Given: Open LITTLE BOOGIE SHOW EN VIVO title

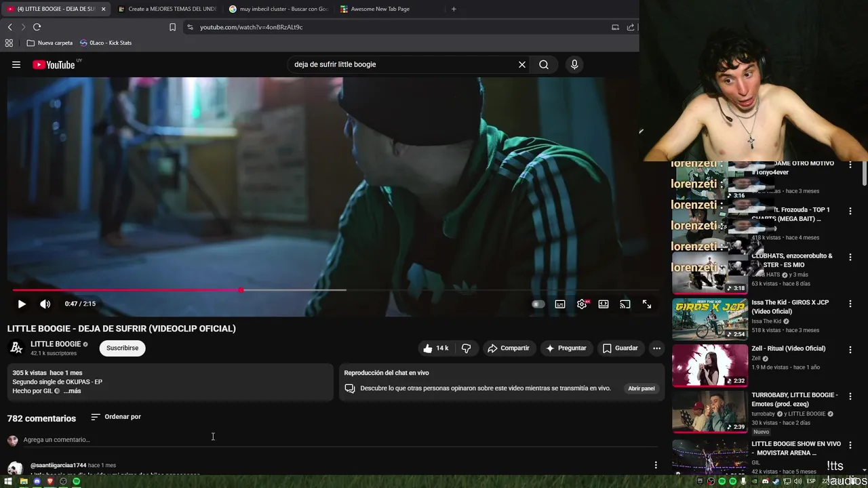Looking at the screenshot, I should [x=796, y=448].
